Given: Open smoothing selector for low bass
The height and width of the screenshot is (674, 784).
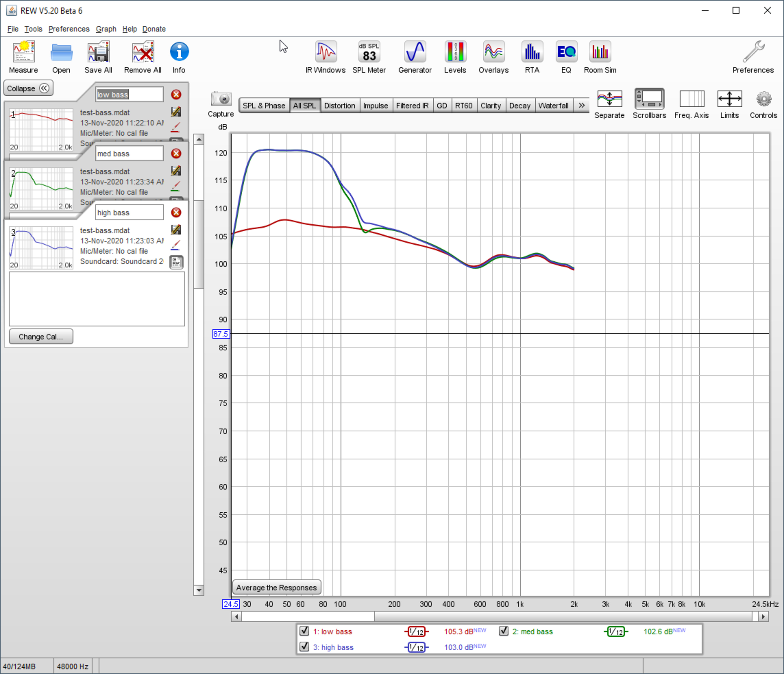Looking at the screenshot, I should coord(416,631).
